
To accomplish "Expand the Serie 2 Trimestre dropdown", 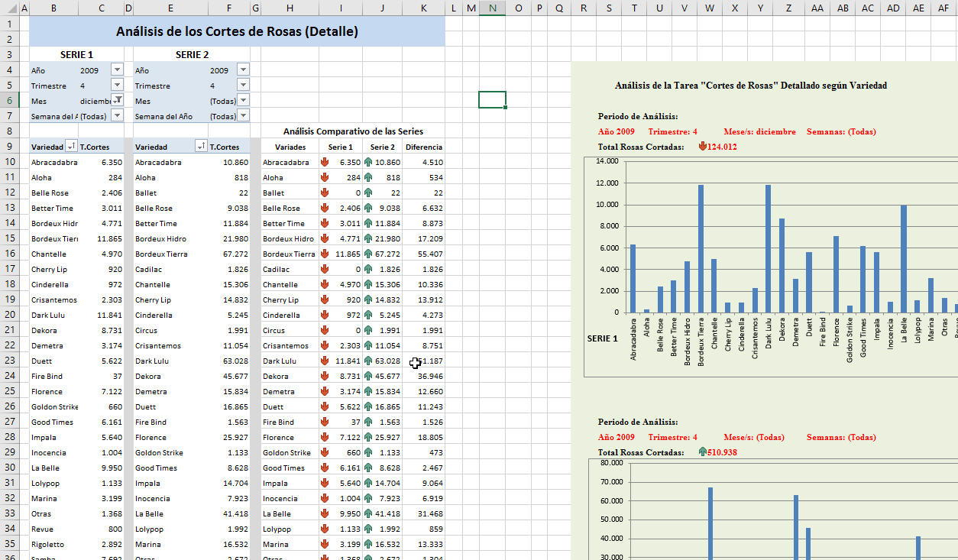I will tap(243, 85).
